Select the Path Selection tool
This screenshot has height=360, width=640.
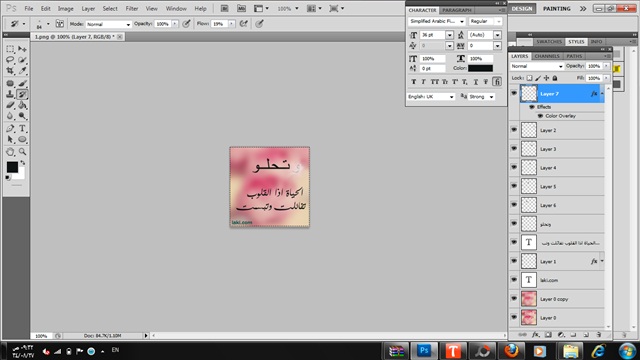coord(10,140)
